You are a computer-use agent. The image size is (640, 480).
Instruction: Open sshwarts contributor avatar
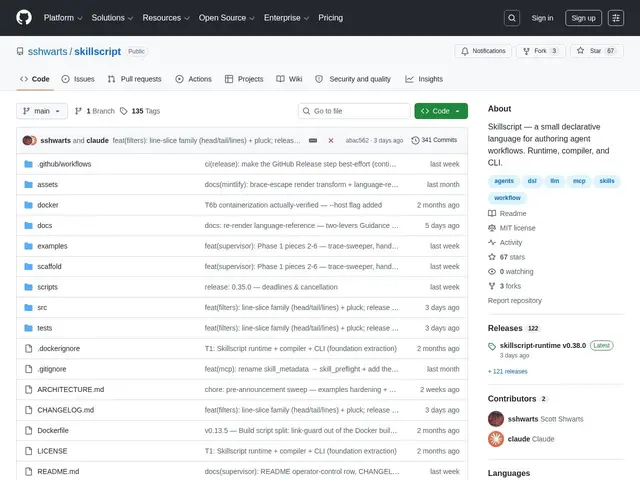[496, 419]
